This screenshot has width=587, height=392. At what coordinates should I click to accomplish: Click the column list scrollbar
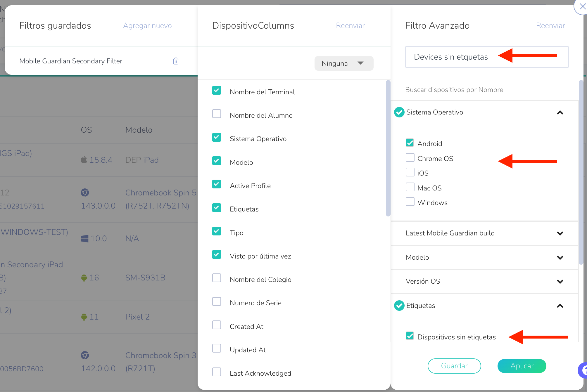(388, 148)
